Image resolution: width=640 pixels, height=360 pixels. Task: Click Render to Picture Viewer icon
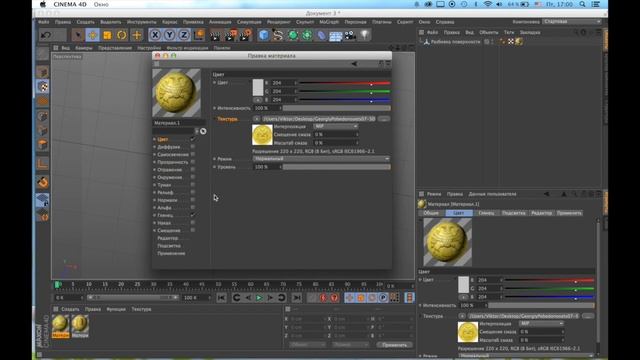[230, 36]
